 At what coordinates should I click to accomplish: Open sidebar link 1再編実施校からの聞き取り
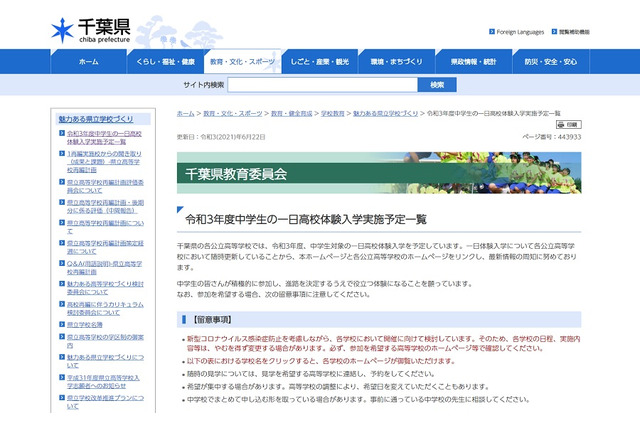104,162
